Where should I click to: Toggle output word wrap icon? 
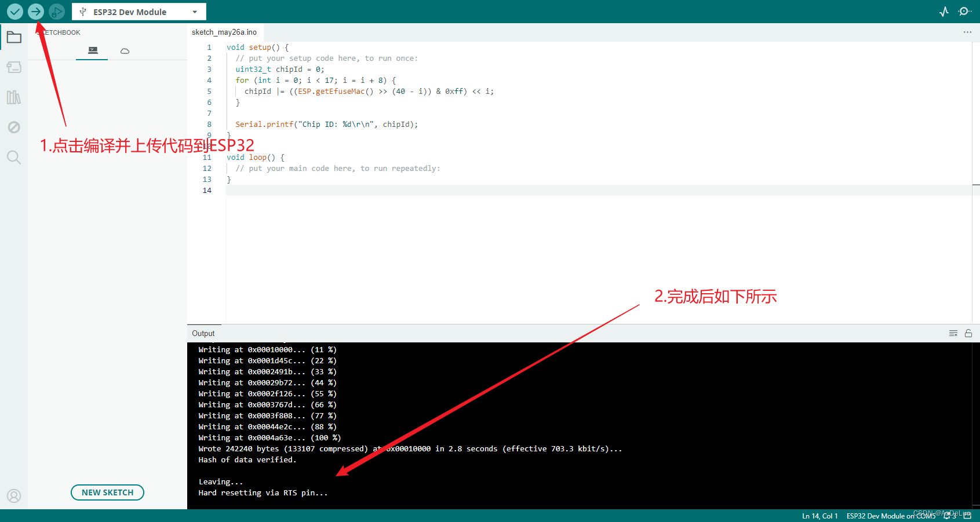point(953,333)
